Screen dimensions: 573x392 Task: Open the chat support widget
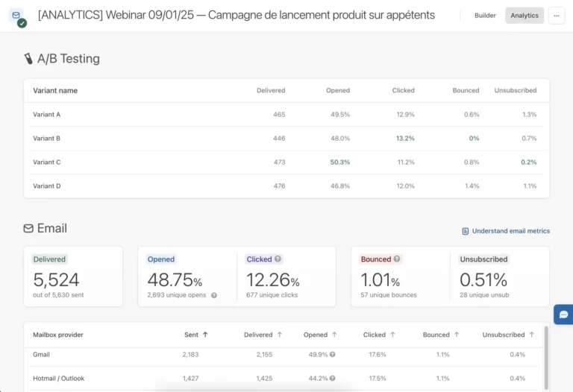coord(563,314)
